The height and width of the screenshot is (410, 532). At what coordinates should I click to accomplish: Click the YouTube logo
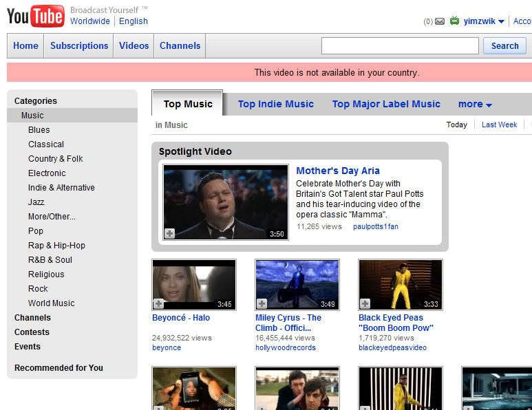tap(36, 16)
